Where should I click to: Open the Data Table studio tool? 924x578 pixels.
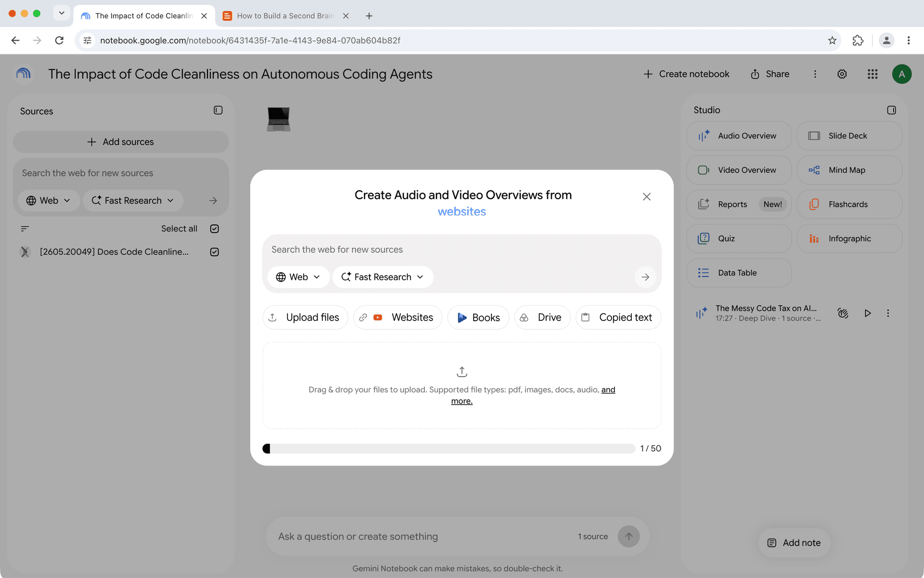(x=739, y=273)
